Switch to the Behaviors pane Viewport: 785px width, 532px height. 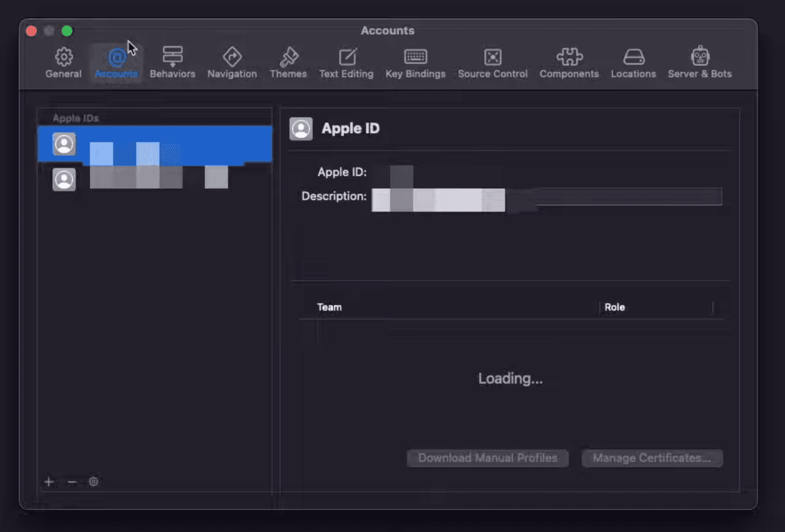pos(172,62)
